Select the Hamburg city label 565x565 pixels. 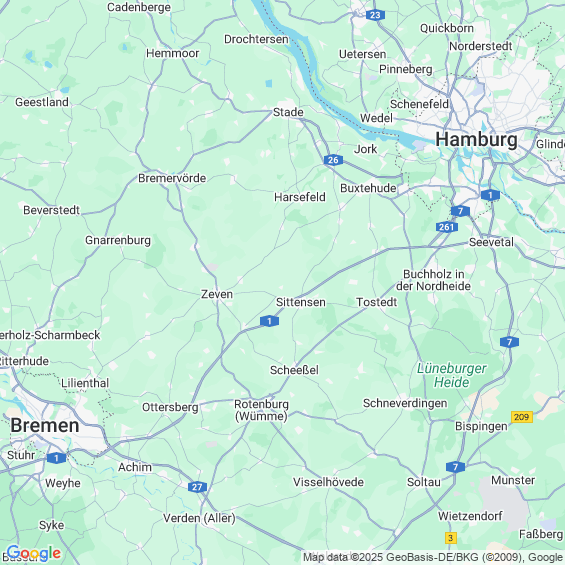(x=476, y=139)
